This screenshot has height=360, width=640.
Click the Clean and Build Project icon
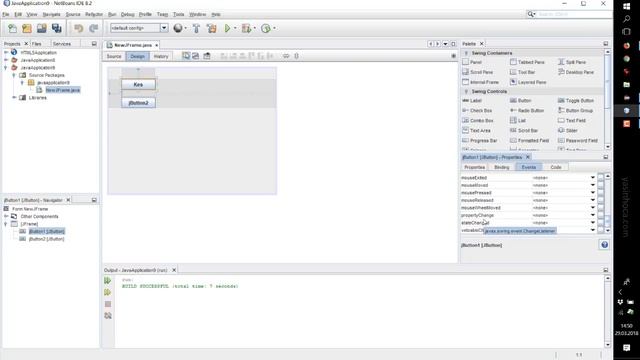pos(211,28)
